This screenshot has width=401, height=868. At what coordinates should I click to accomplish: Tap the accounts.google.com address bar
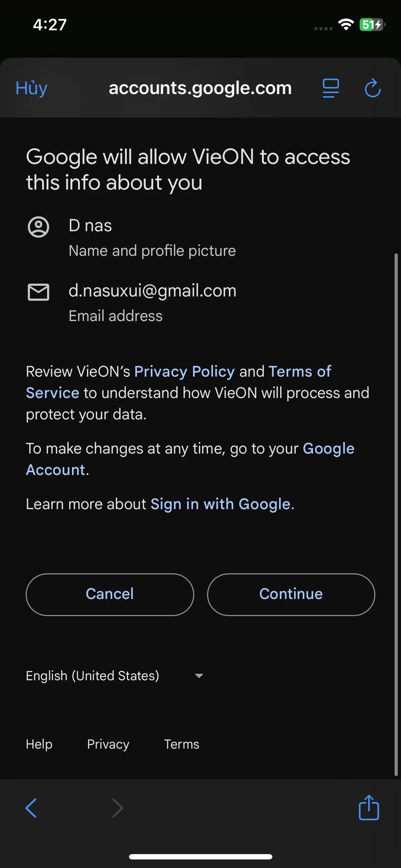coord(200,88)
